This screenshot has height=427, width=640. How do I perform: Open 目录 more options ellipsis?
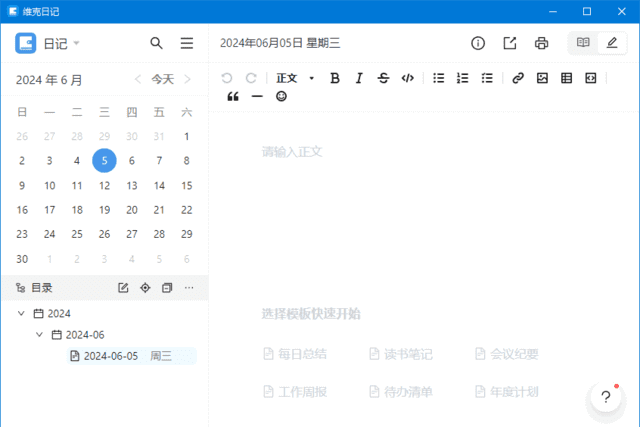189,288
